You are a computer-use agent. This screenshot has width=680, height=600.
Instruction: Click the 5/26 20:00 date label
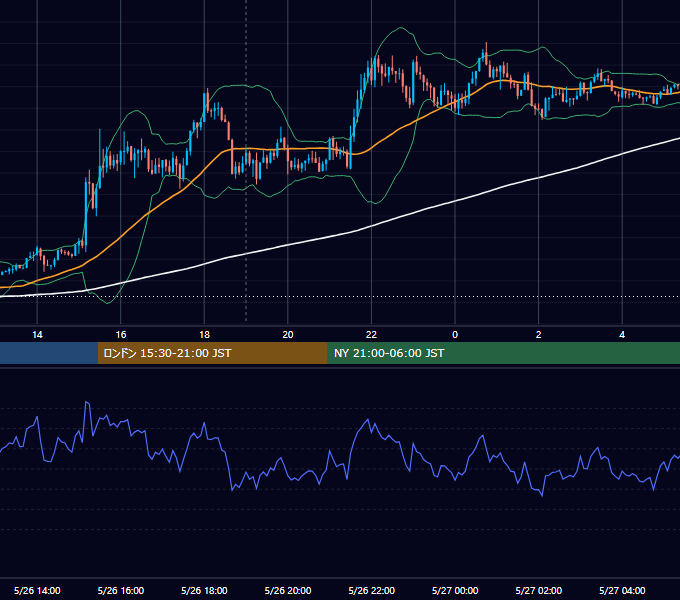[x=288, y=590]
